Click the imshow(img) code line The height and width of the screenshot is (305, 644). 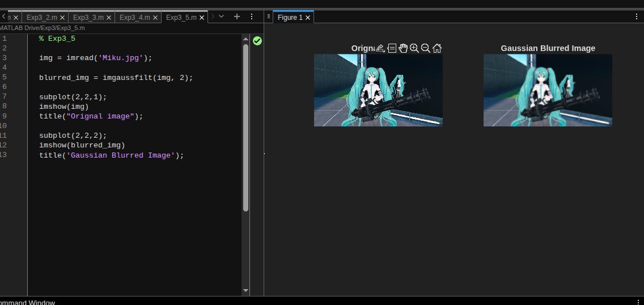(x=63, y=107)
